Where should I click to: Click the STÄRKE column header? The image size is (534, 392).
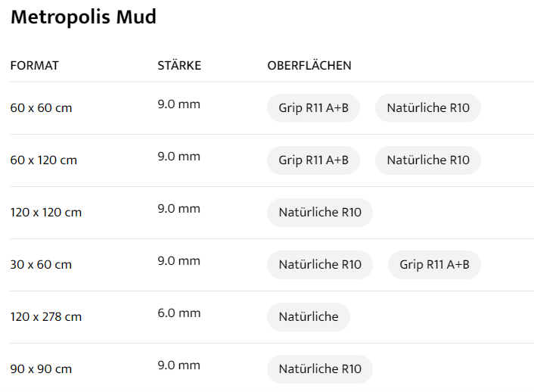tap(179, 66)
